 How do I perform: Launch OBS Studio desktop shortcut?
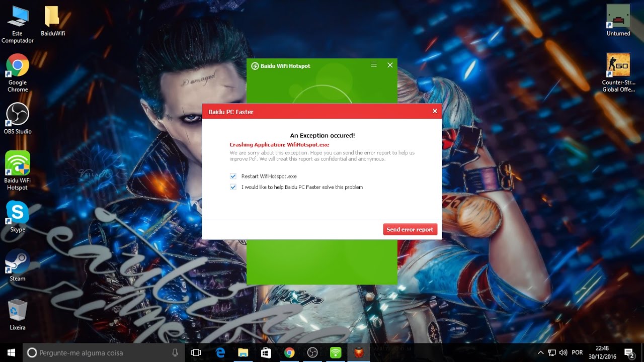click(x=18, y=119)
